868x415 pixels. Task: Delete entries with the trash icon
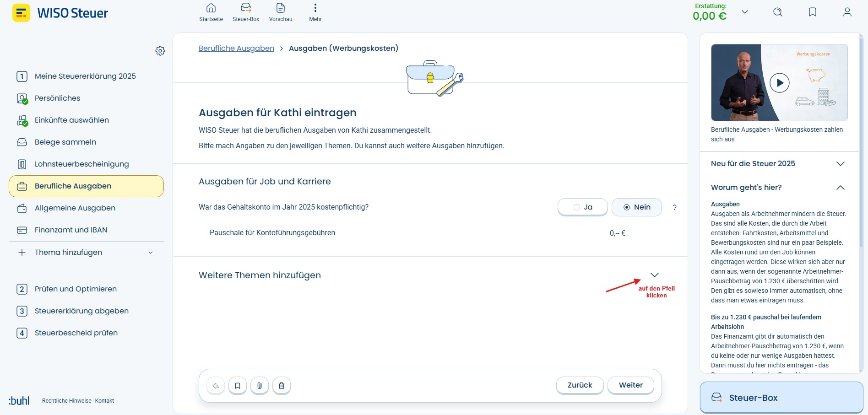tap(282, 386)
